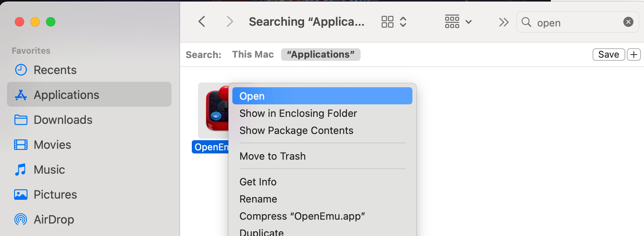Go back using the back chevron

click(202, 21)
